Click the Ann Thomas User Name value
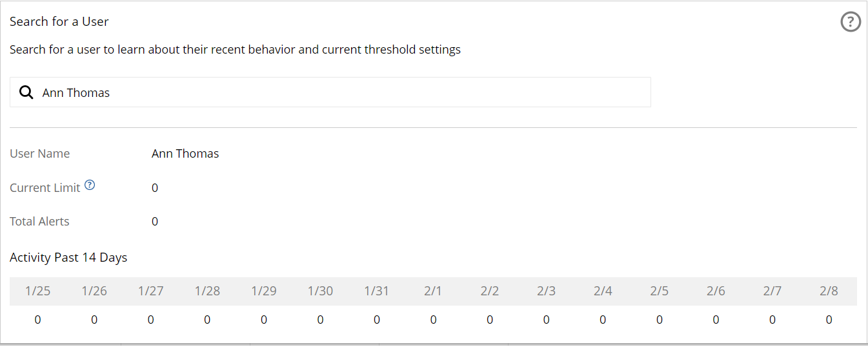Viewport: 868px width, 347px height. (185, 154)
